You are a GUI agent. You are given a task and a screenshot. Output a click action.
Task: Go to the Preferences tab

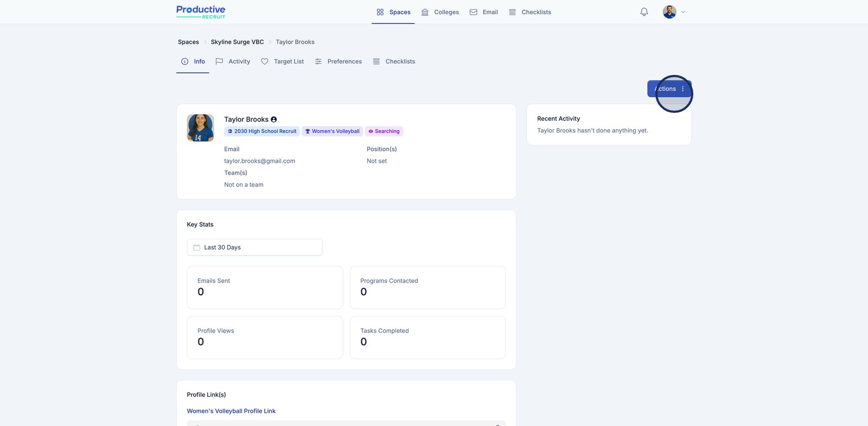pyautogui.click(x=339, y=62)
